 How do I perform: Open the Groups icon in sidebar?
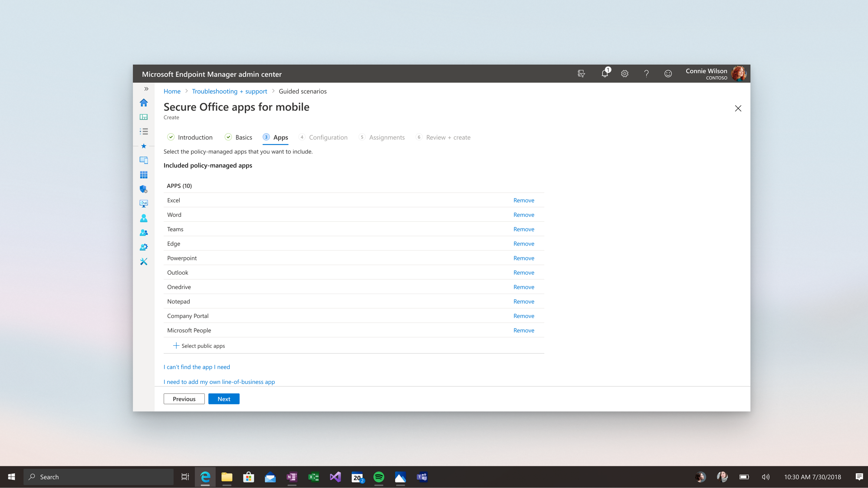144,233
